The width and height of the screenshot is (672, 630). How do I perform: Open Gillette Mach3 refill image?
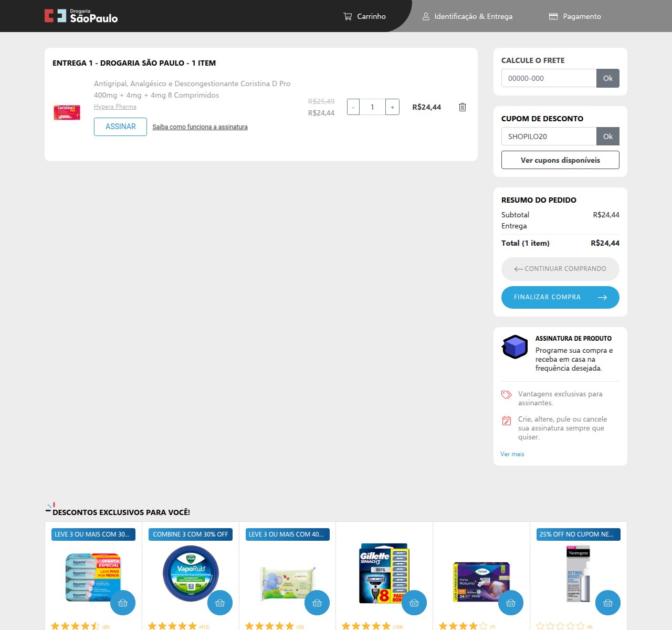(384, 573)
